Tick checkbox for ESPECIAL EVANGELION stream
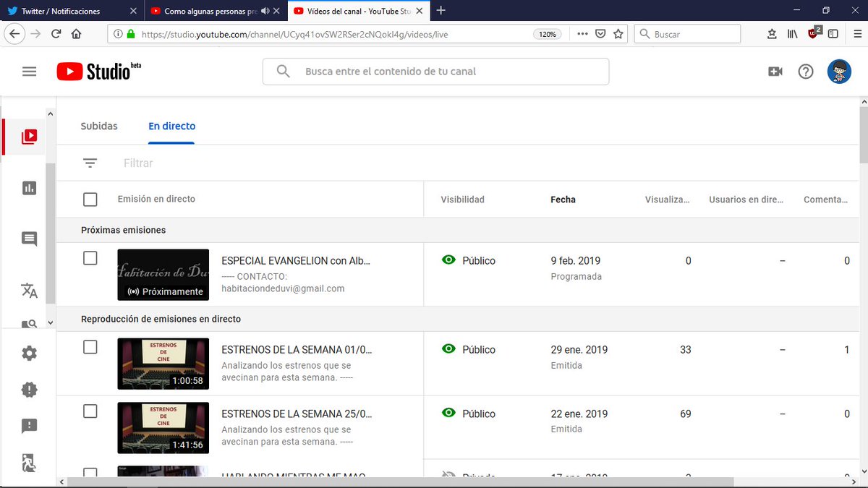This screenshot has width=868, height=488. pos(90,258)
